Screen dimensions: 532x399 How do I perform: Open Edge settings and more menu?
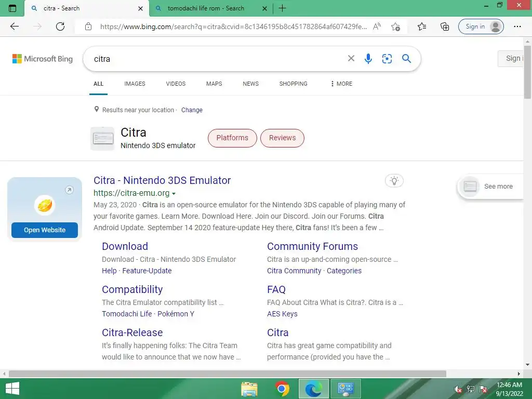[517, 26]
